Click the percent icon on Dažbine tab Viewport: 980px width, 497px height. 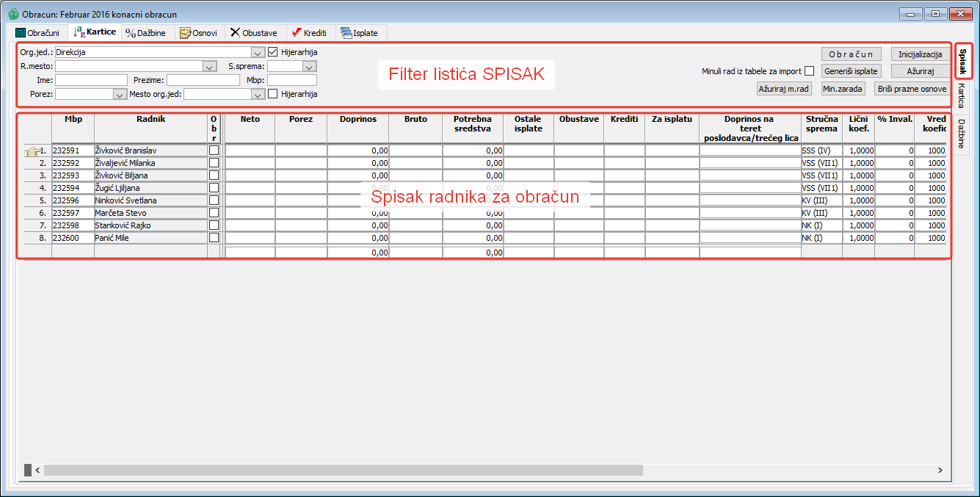point(131,33)
